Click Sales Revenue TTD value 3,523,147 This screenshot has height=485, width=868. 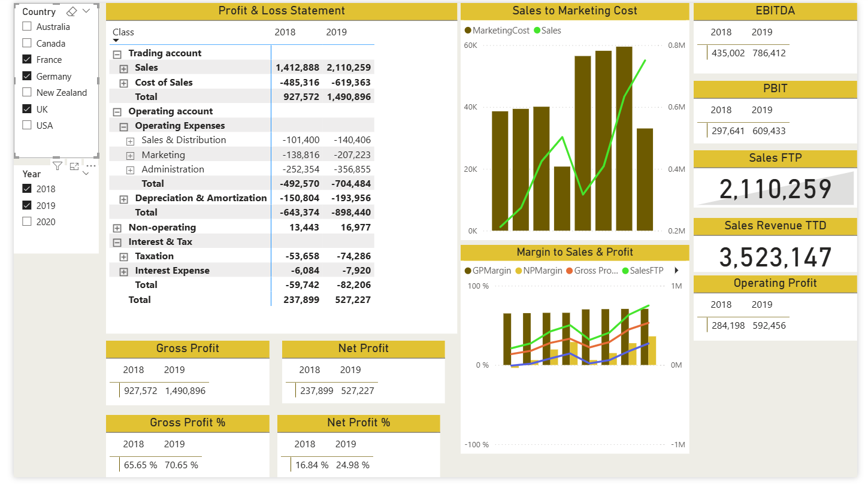coord(775,257)
